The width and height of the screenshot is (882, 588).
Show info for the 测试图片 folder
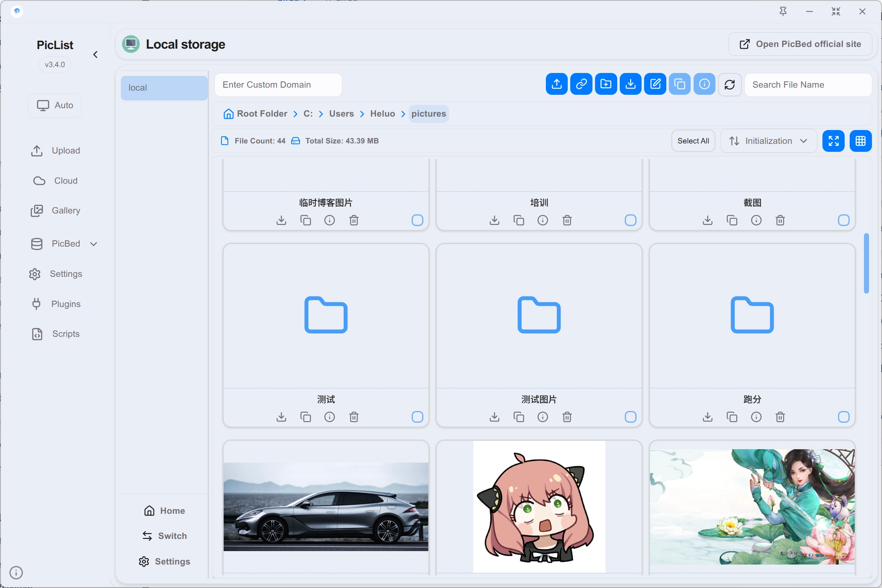pos(543,417)
